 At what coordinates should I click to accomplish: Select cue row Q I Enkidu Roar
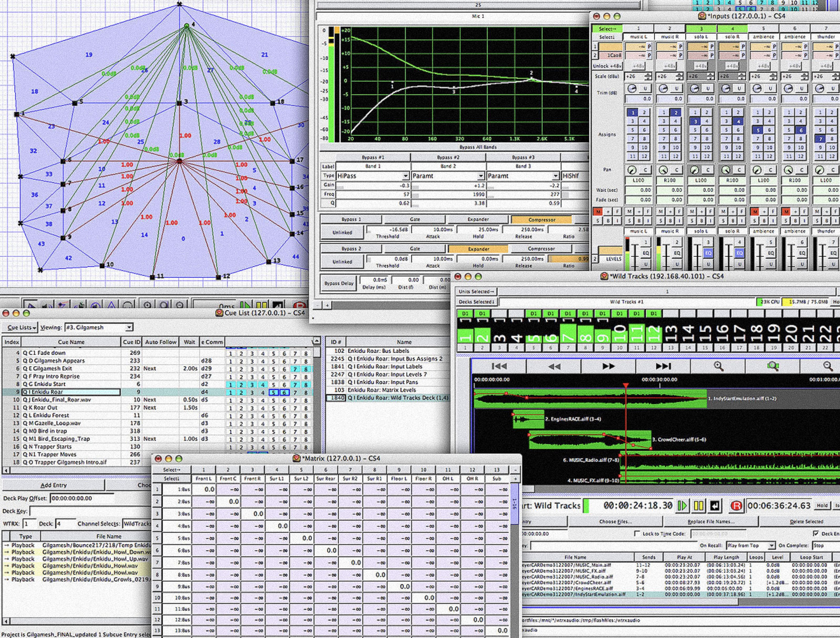click(x=157, y=392)
